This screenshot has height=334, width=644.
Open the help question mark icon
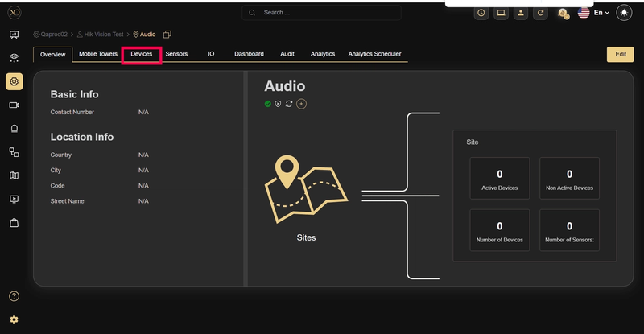(x=14, y=296)
